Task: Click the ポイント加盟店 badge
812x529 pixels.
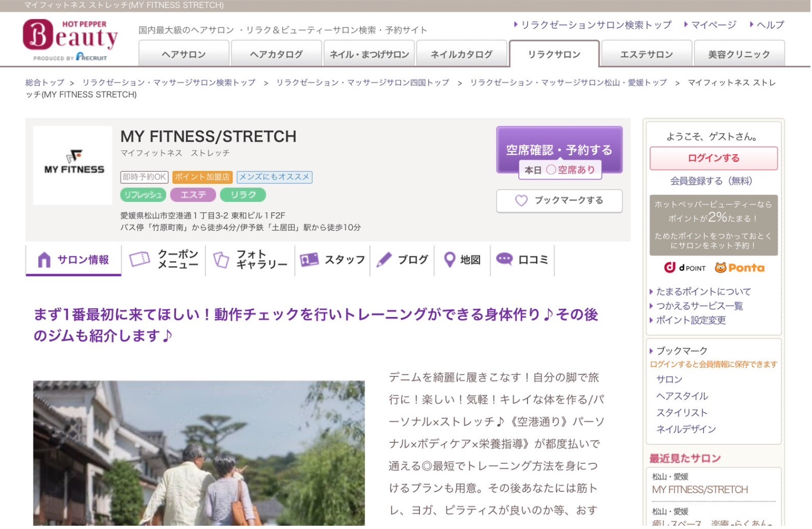Action: coord(202,177)
